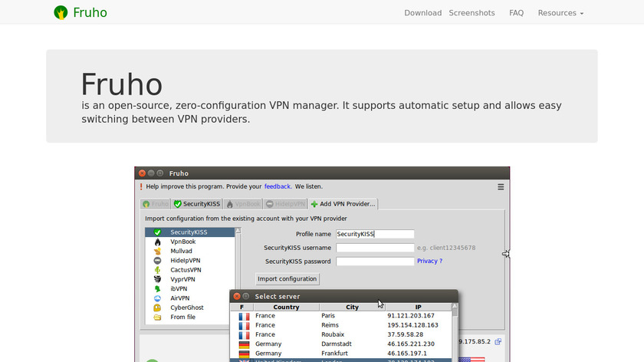Expand the Resources dropdown menu

[x=560, y=13]
